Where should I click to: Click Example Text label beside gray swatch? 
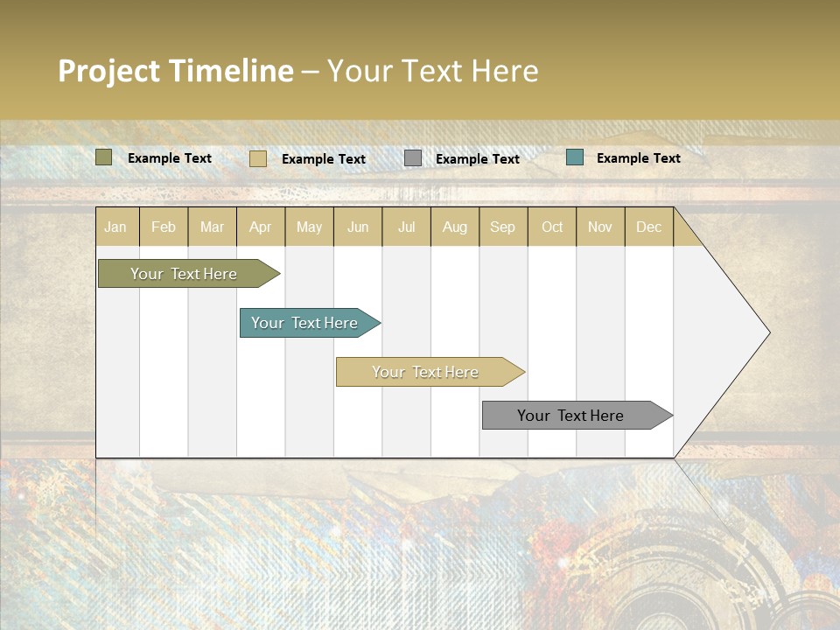tap(478, 159)
